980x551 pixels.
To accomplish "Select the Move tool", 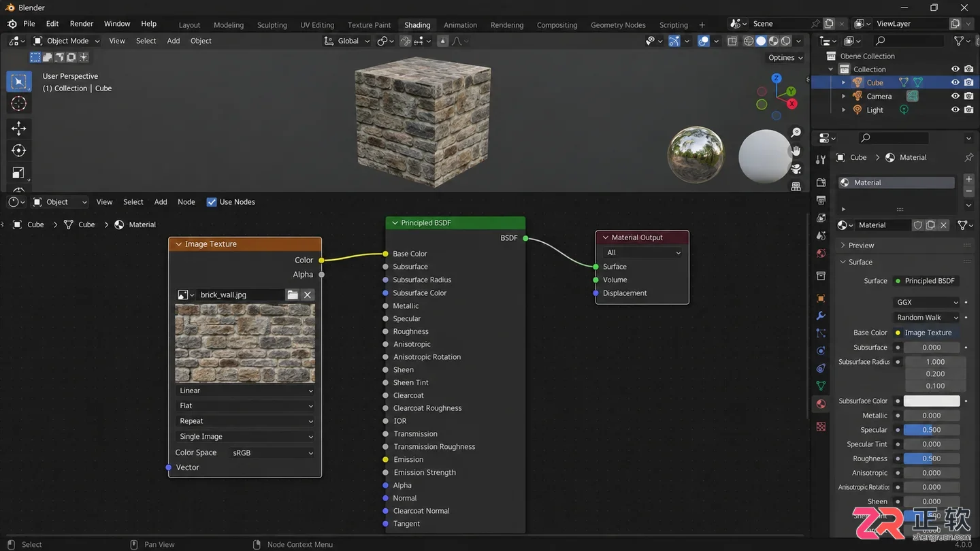I will [19, 129].
